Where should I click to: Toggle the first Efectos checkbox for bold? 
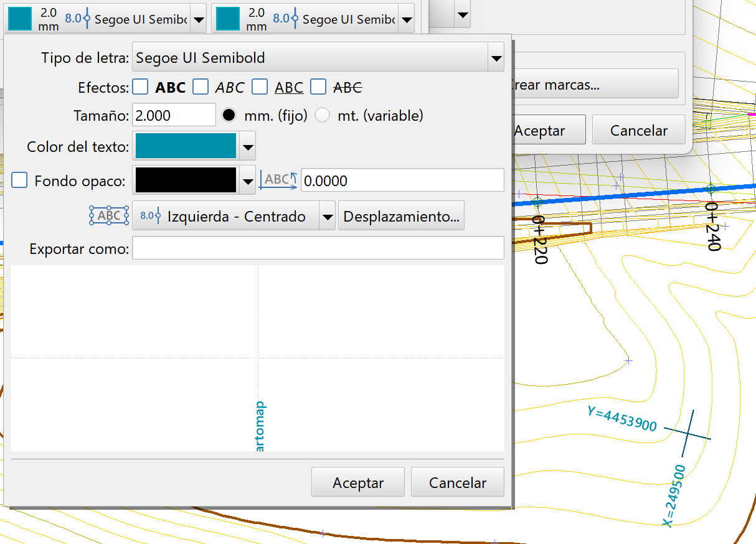140,87
